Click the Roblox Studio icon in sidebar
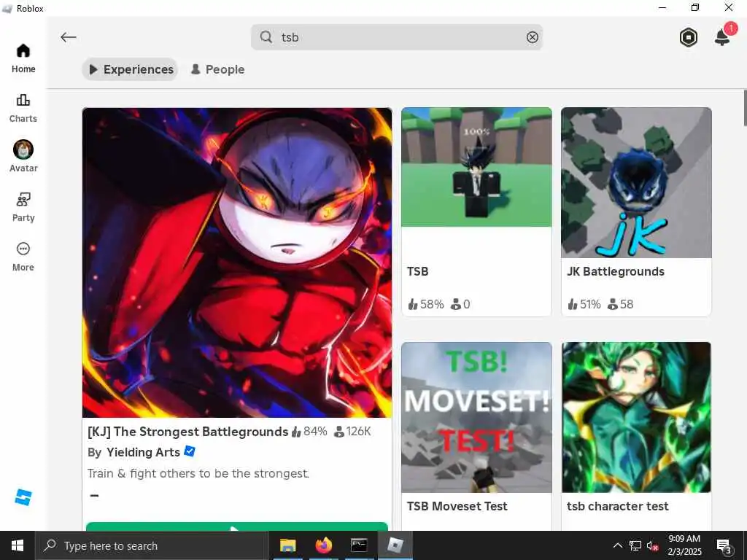 click(x=23, y=497)
